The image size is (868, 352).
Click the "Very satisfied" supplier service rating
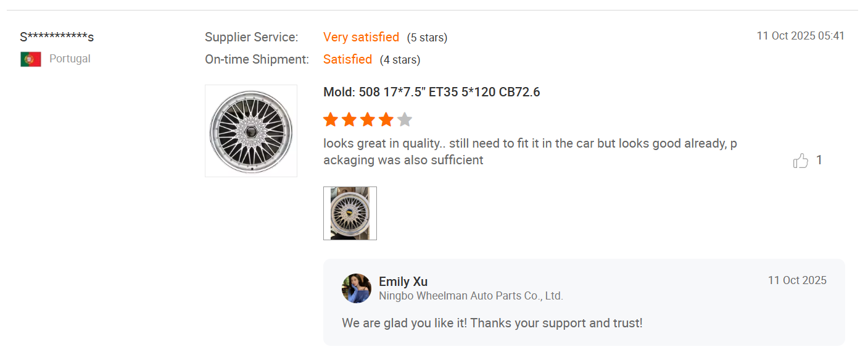coord(361,38)
